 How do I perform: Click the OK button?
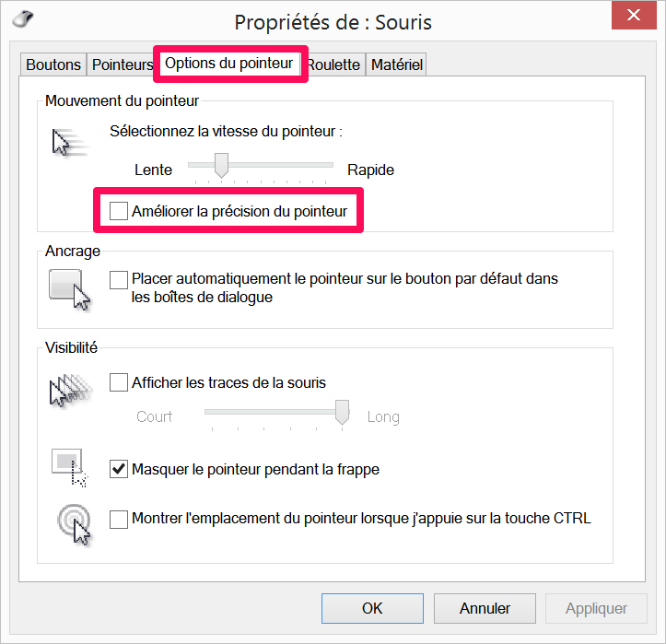(372, 608)
